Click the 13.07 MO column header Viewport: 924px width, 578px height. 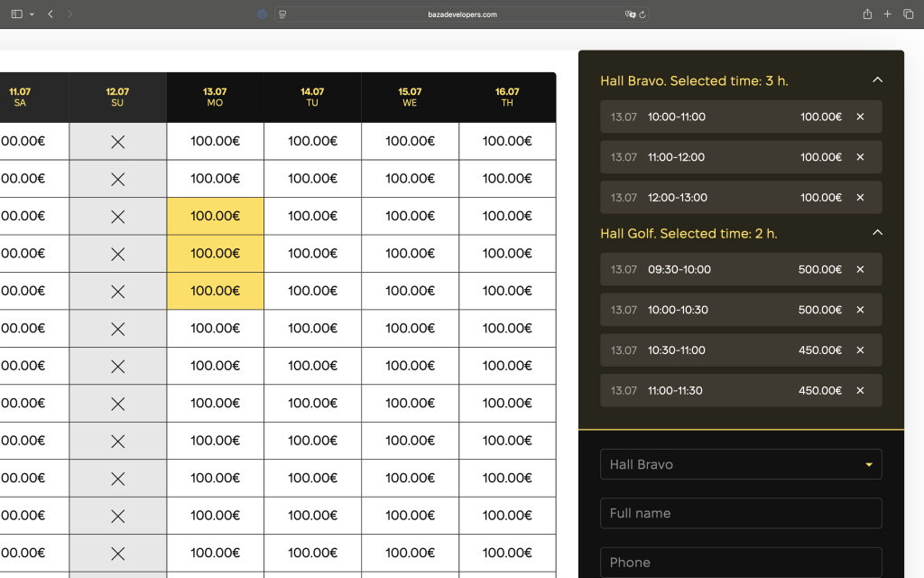(x=215, y=98)
